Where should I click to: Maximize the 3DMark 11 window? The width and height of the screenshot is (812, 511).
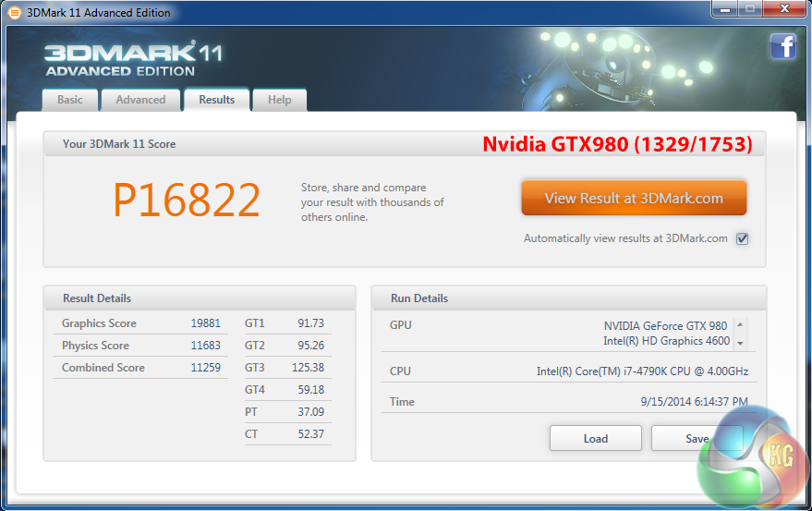(750, 9)
